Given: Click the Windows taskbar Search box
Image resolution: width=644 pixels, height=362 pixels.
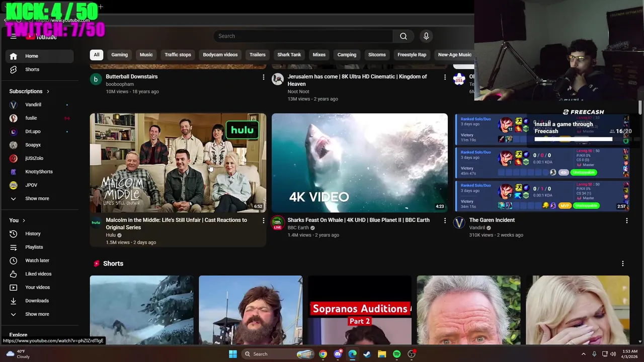Looking at the screenshot, I should click(278, 354).
